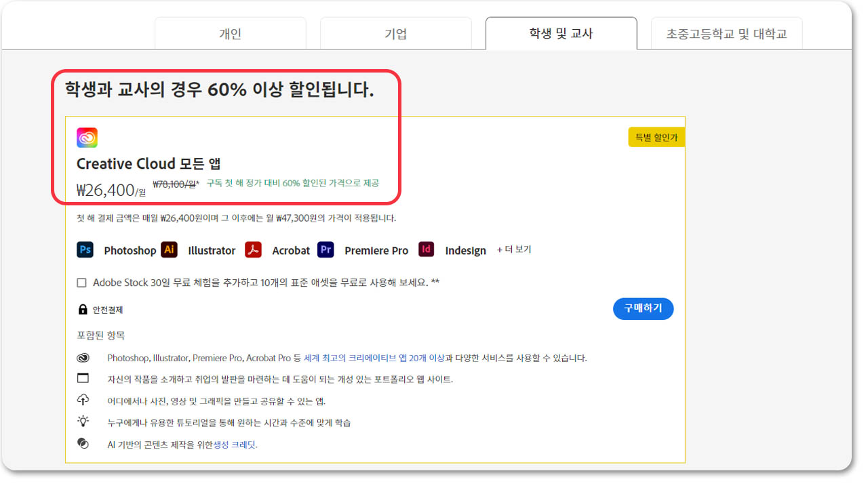Click the 튜토리얼 학습 description line

point(229,423)
